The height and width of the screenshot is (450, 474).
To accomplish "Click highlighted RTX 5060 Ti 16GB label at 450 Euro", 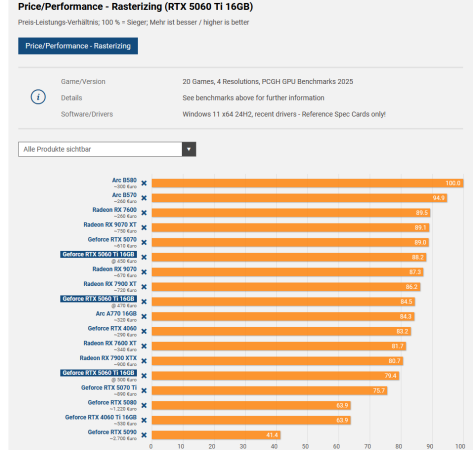I will coord(99,254).
